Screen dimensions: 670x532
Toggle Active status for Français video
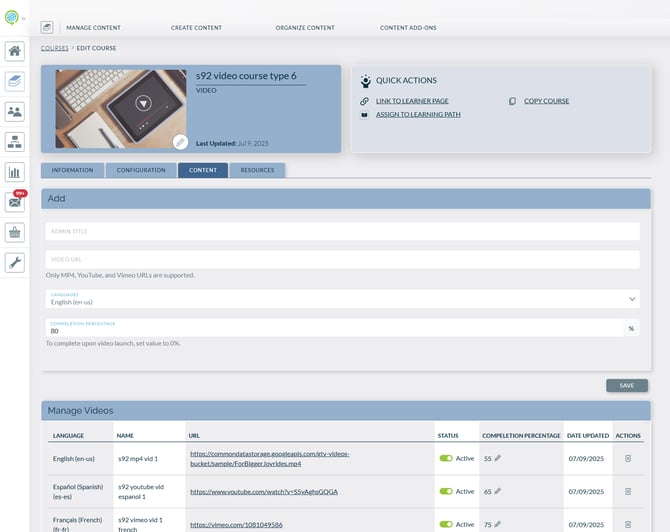(446, 524)
